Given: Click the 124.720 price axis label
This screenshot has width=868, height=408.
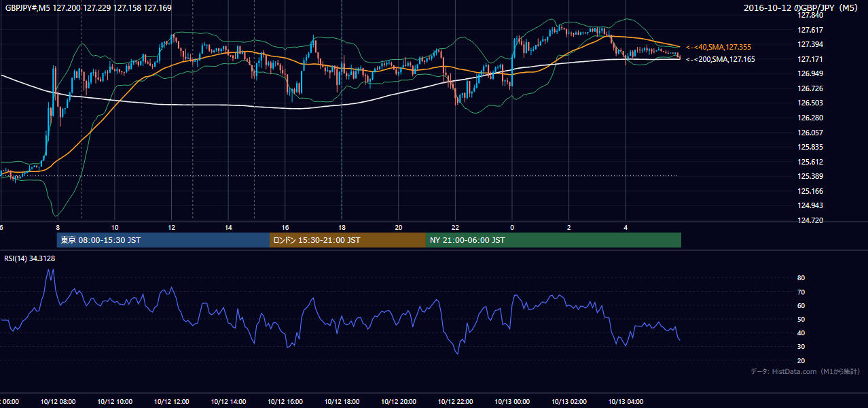Looking at the screenshot, I should coord(810,220).
